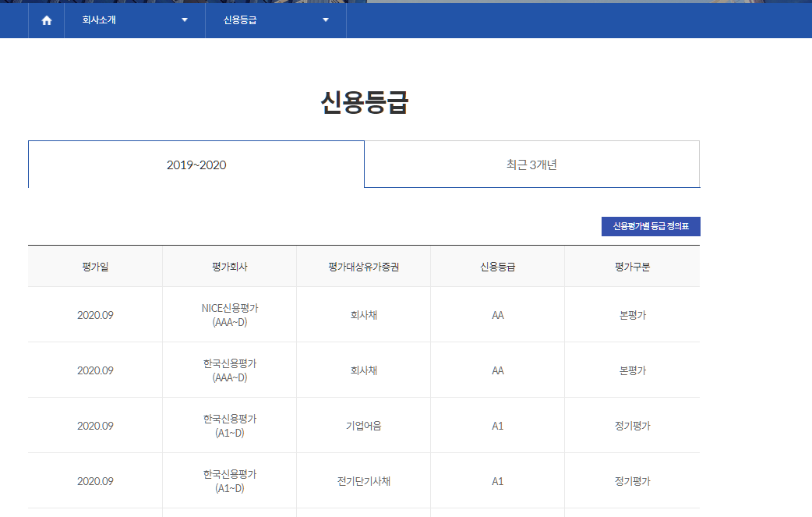Select the NICE신용평가 (AAA~D) cell
Screen dimensions: 812x517
(x=229, y=315)
